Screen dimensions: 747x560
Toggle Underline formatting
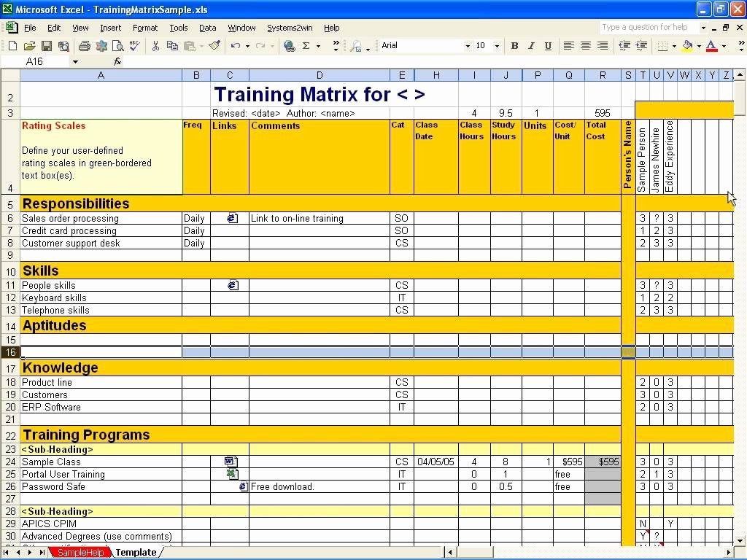(x=548, y=46)
